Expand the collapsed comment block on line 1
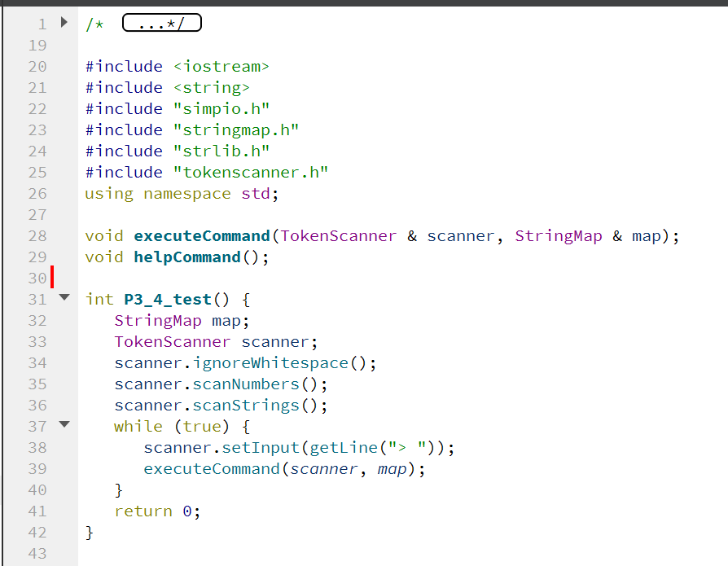728x566 pixels. [64, 23]
